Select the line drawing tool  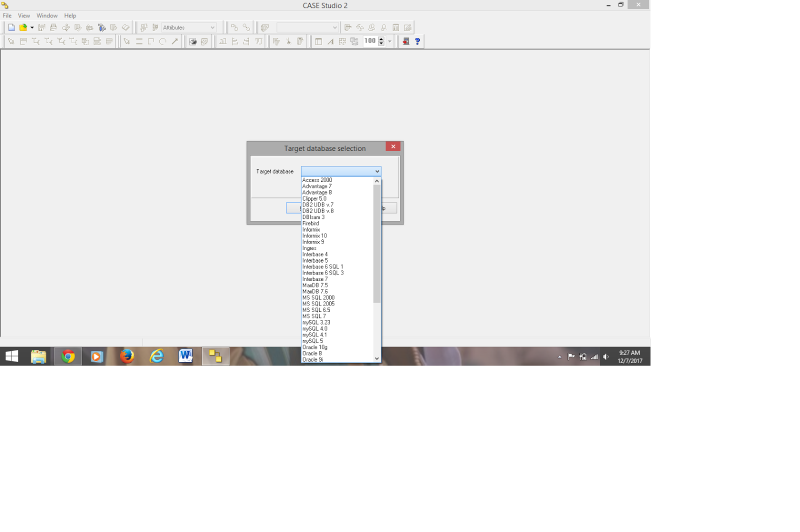(138, 41)
